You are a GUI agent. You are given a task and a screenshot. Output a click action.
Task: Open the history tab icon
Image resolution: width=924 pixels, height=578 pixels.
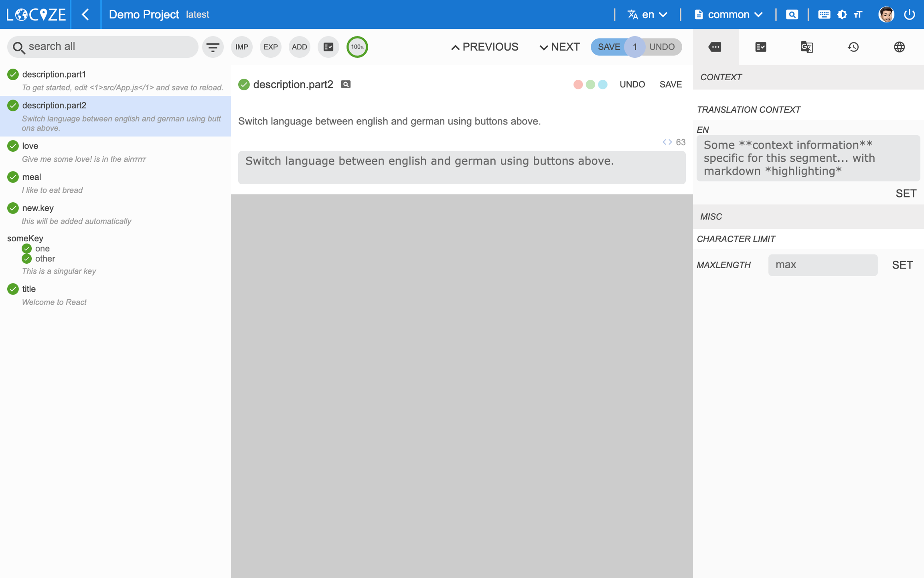click(x=853, y=47)
